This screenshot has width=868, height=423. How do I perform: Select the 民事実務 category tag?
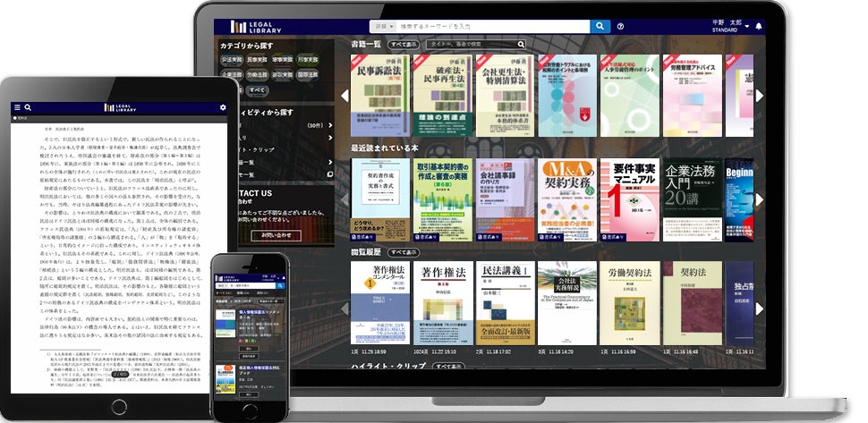tap(256, 59)
